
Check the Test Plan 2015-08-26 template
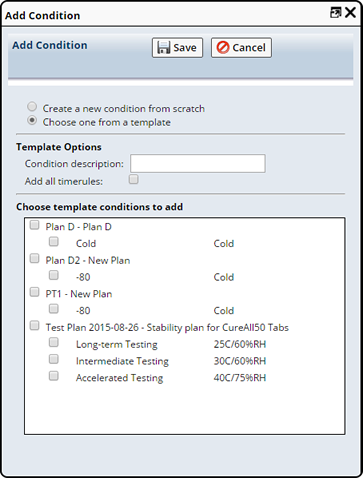[34, 325]
